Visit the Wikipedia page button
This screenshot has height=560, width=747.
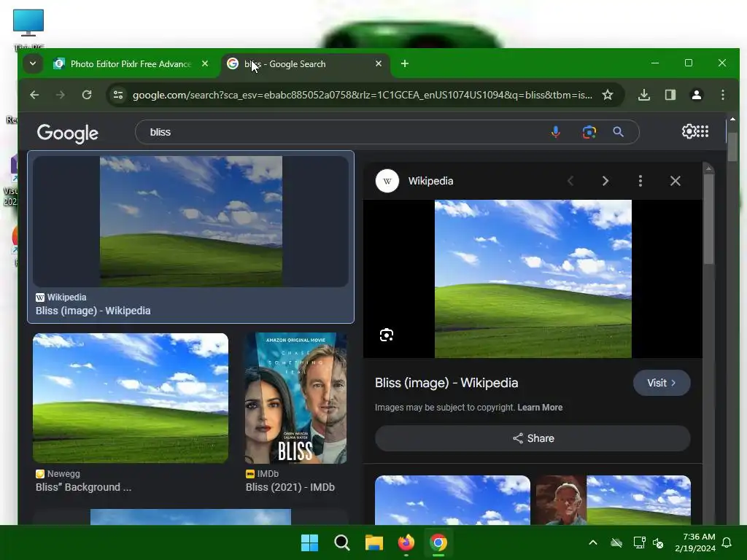coord(661,383)
